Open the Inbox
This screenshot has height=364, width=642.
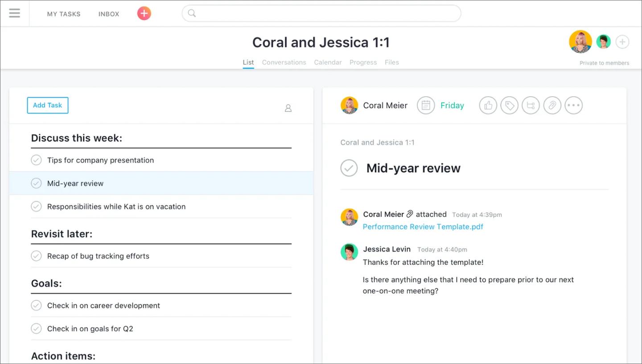coord(109,14)
